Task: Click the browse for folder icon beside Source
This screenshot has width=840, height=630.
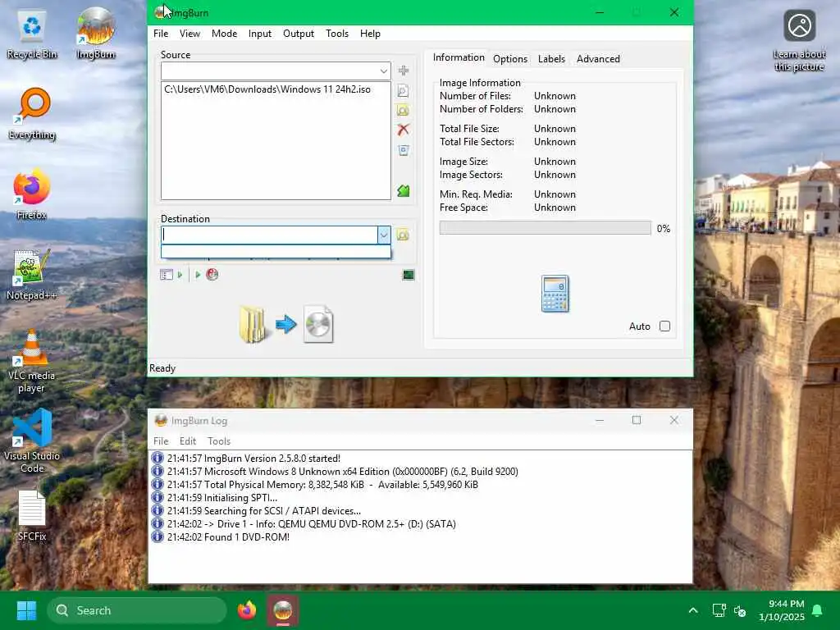Action: [x=404, y=111]
